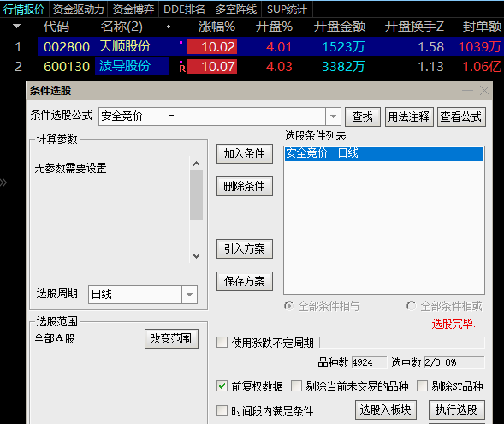Select stock code 002800
Image resolution: width=504 pixels, height=424 pixels.
pos(67,46)
